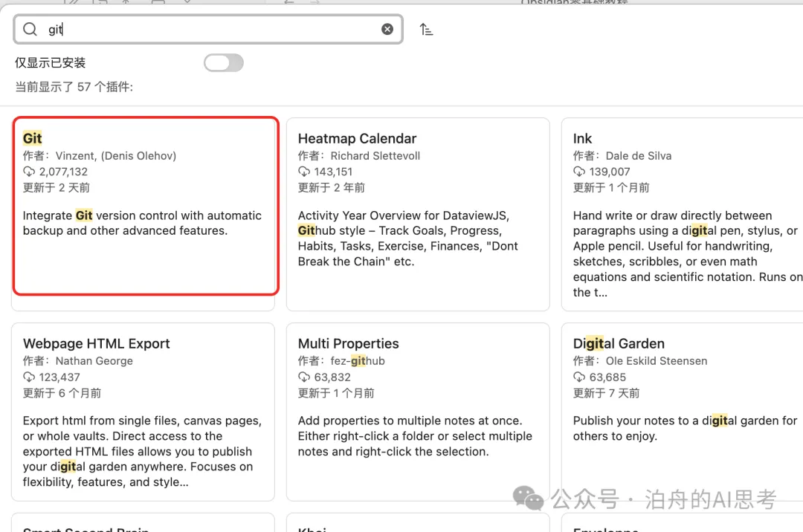Click the download count '123,437'
Screen dimensions: 803x532
click(x=59, y=377)
